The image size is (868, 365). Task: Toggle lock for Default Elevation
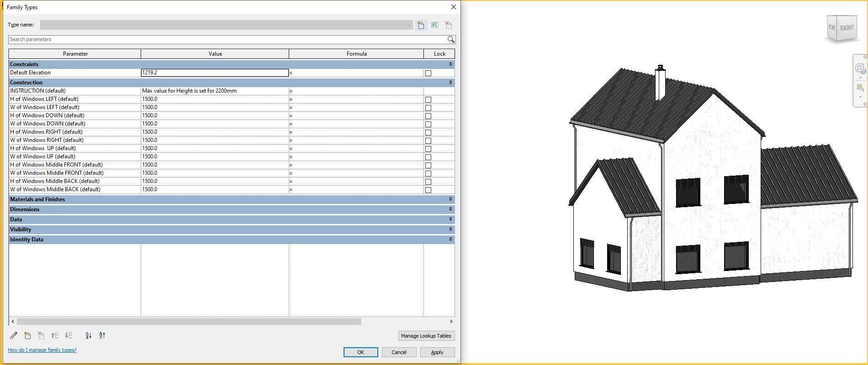(428, 73)
